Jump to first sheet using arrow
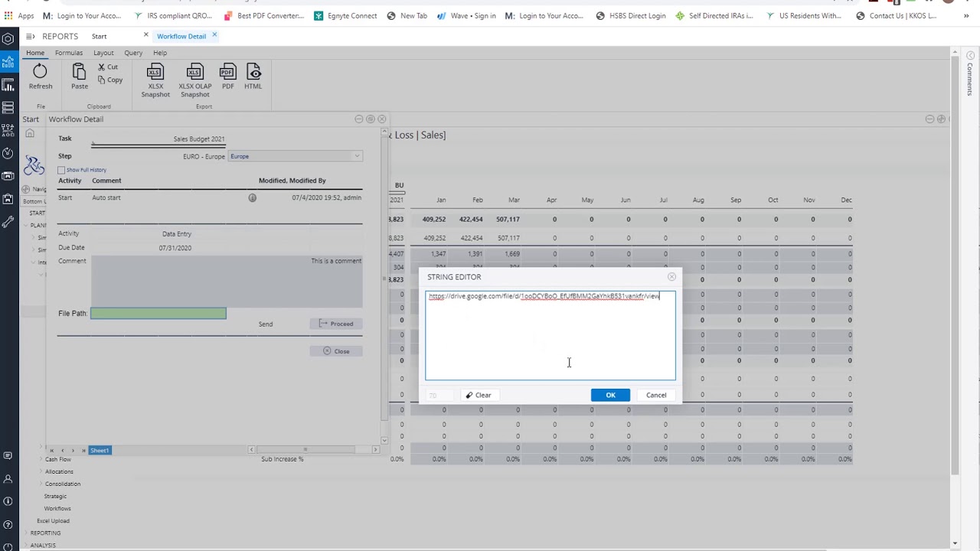Image resolution: width=980 pixels, height=551 pixels. click(52, 450)
